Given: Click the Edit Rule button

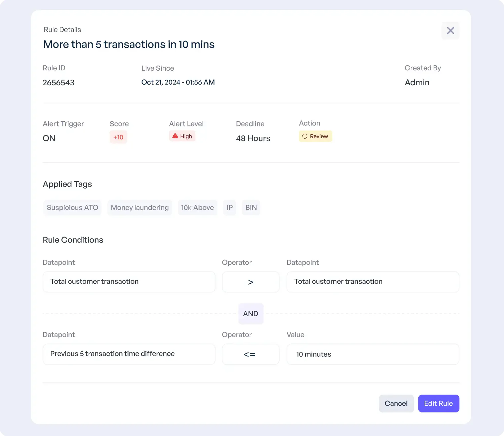Looking at the screenshot, I should pos(439,403).
